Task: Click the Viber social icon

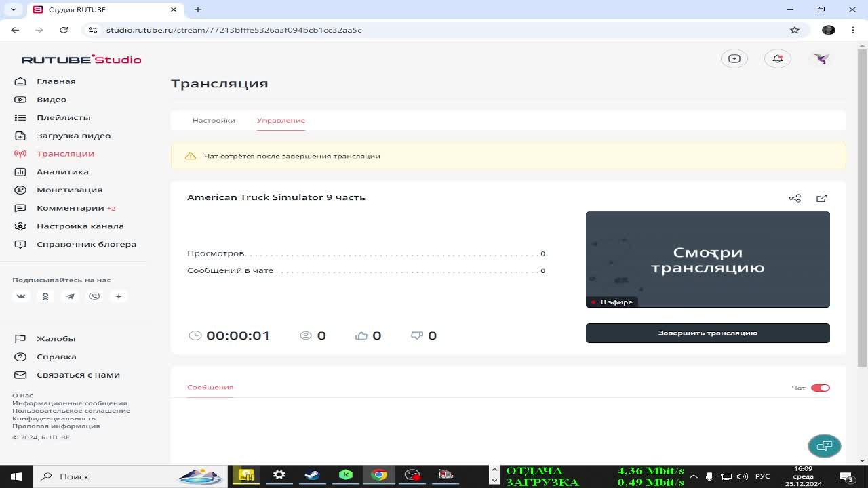Action: [94, 296]
